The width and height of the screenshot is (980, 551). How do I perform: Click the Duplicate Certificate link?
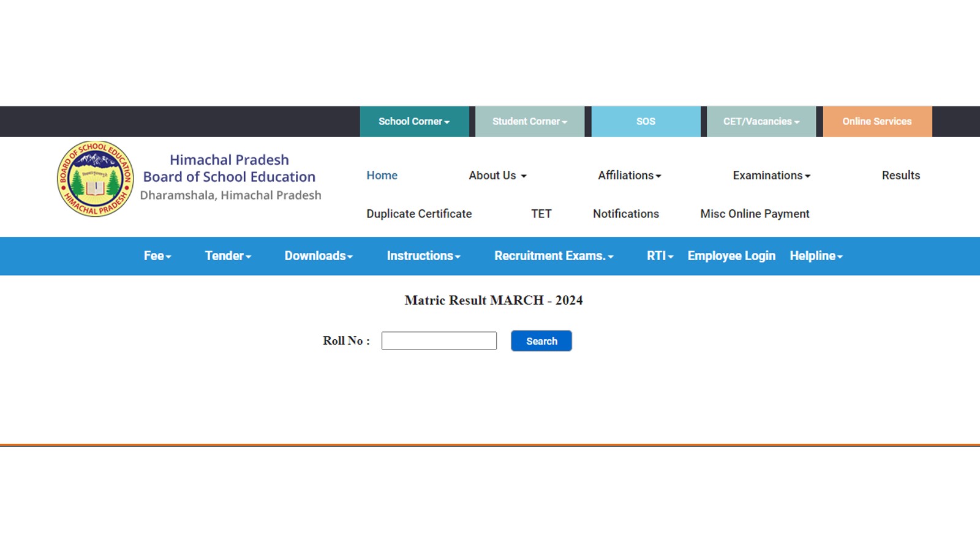point(419,214)
